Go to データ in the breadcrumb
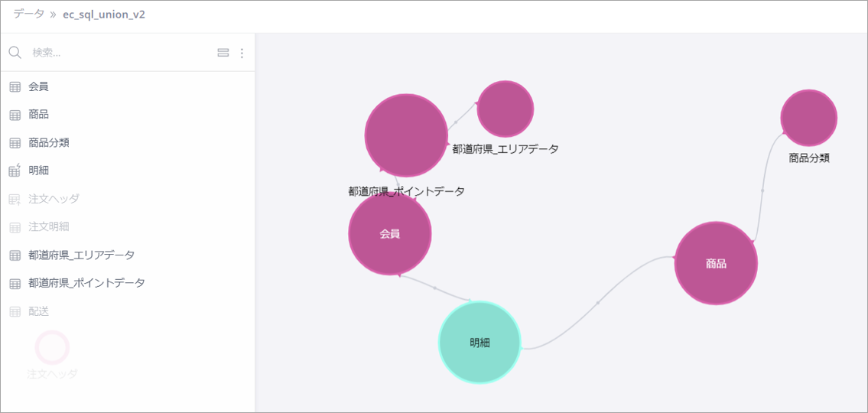 (x=29, y=15)
